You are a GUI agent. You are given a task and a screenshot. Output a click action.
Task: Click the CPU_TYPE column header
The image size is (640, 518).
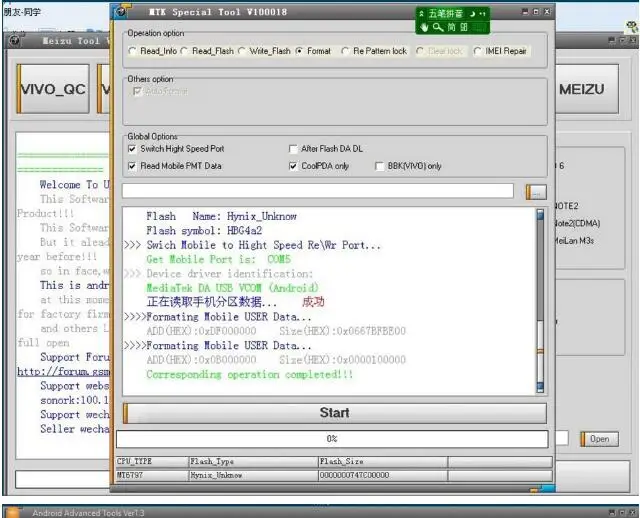point(152,461)
